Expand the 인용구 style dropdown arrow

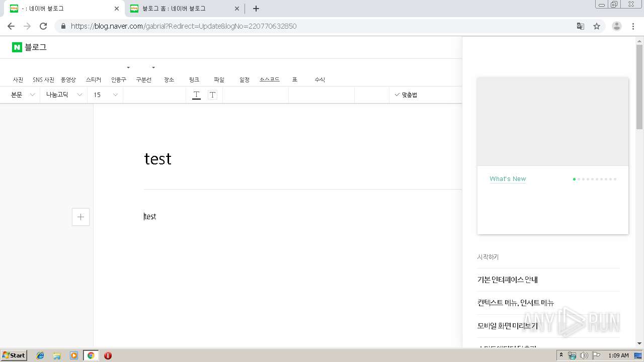(128, 67)
